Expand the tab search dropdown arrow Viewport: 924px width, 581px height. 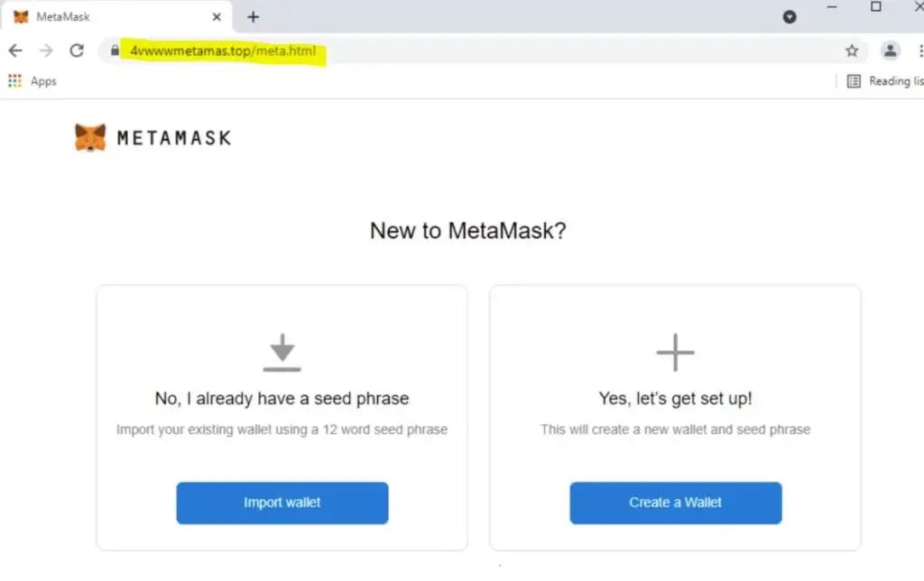[x=790, y=16]
